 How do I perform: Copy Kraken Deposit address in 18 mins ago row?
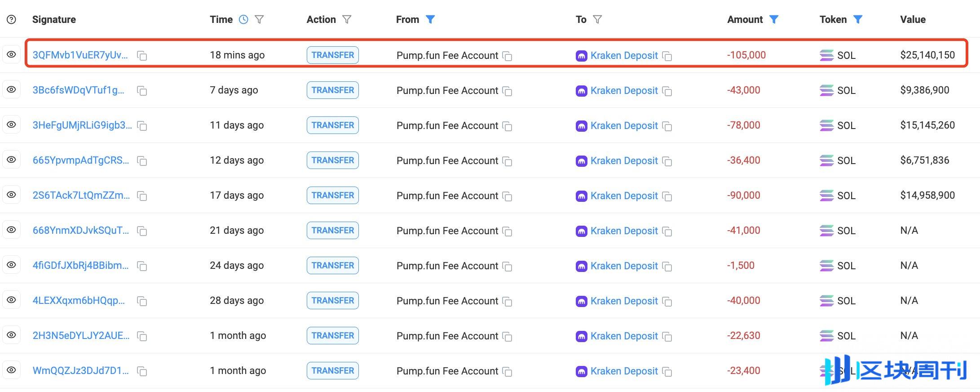[667, 56]
